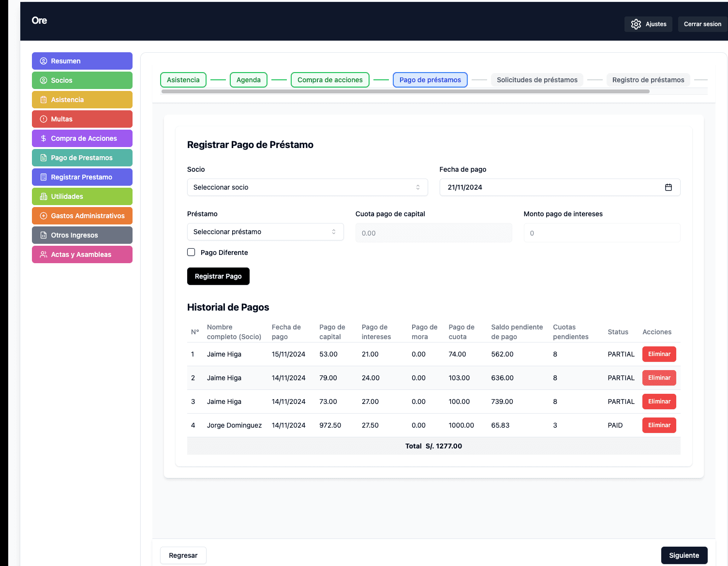Select the Pago de préstamos step tab
Viewport: 728px width, 566px height.
pyautogui.click(x=430, y=80)
